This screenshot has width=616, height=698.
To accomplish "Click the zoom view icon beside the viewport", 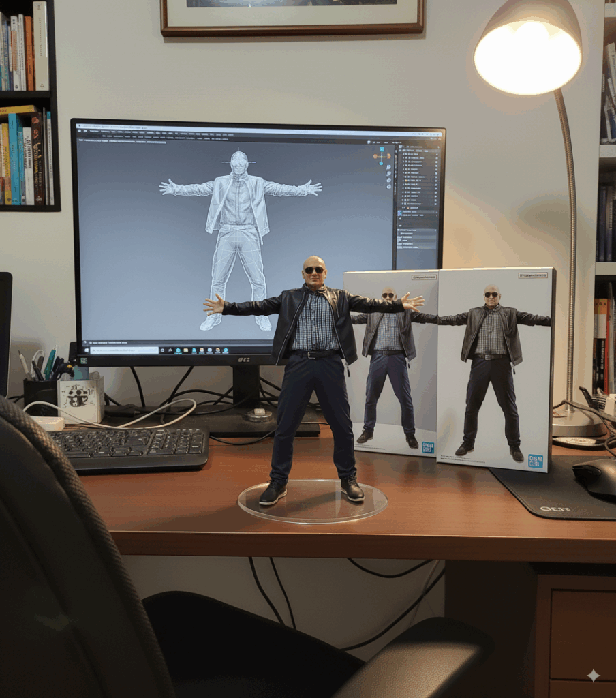I will (x=388, y=168).
